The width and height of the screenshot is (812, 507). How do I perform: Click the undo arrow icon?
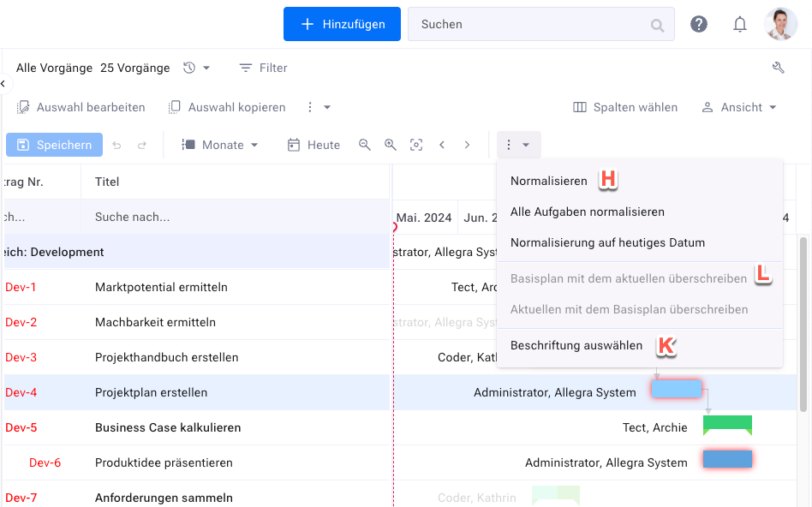click(117, 145)
